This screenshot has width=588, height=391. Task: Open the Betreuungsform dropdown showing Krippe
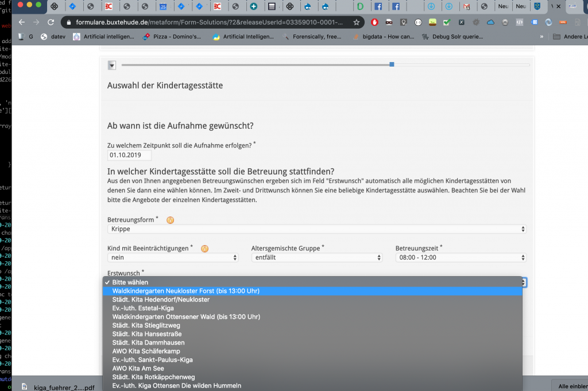click(316, 229)
